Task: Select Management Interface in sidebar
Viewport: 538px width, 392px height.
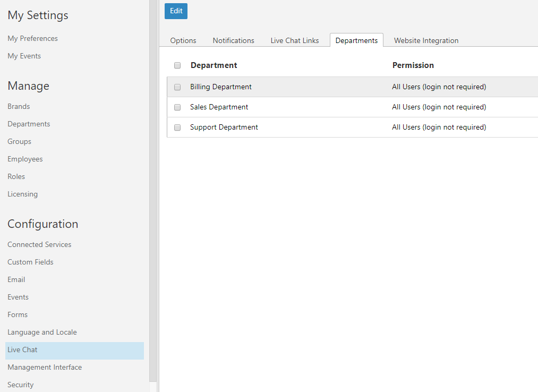Action: (45, 367)
